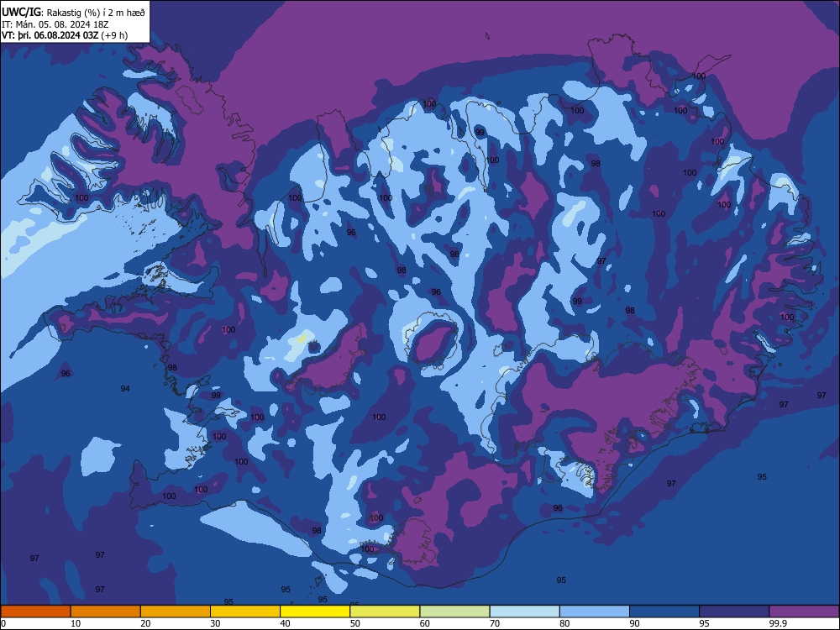
Task: Select the bright yellow 40–50 legend swatch
Action: click(315, 612)
